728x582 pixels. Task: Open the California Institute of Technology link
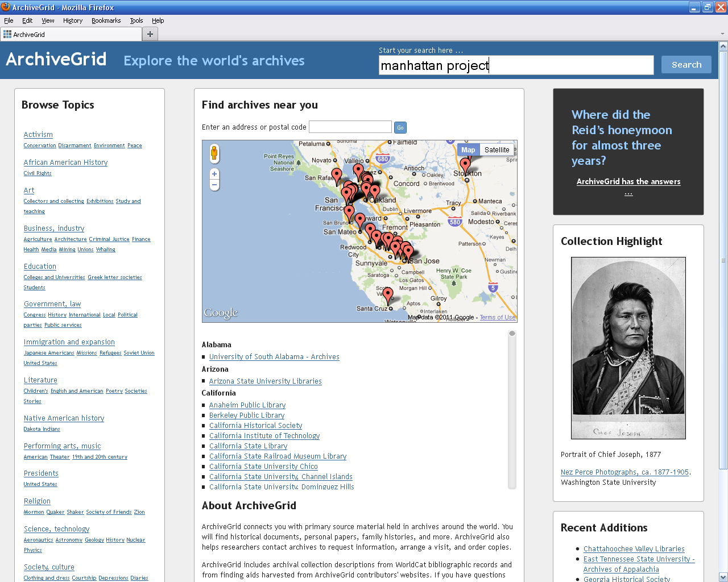264,436
